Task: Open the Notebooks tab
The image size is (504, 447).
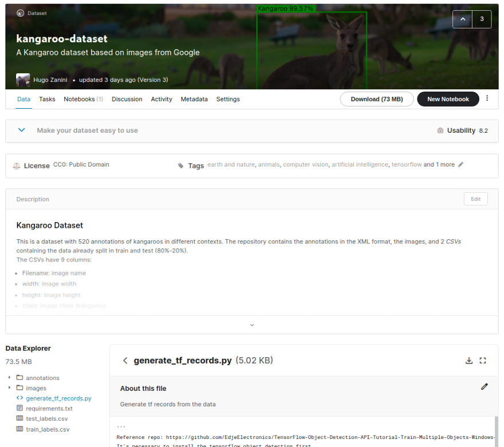Action: (83, 99)
